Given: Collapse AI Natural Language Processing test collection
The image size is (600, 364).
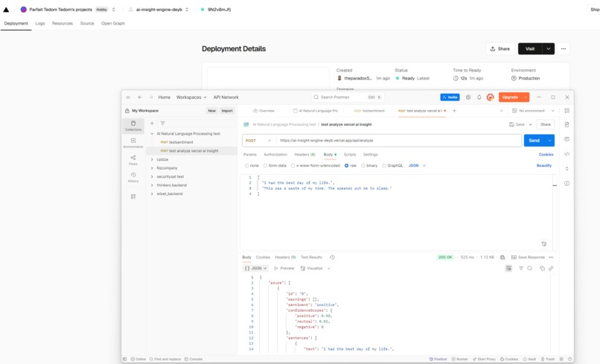Looking at the screenshot, I should coord(152,134).
